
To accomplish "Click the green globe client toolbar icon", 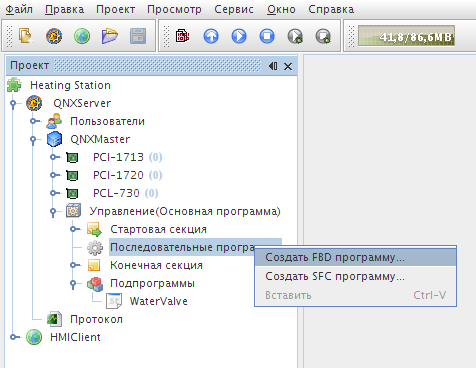I will (82, 36).
